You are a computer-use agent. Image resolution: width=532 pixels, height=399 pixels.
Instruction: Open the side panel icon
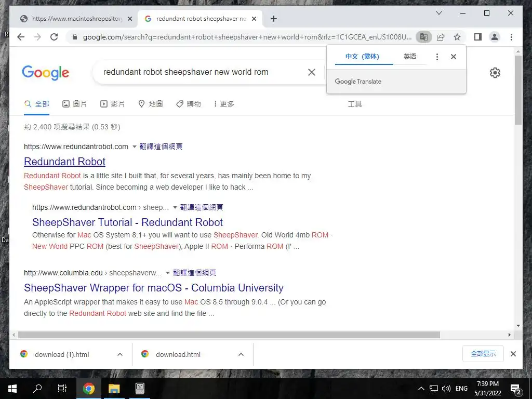(478, 37)
